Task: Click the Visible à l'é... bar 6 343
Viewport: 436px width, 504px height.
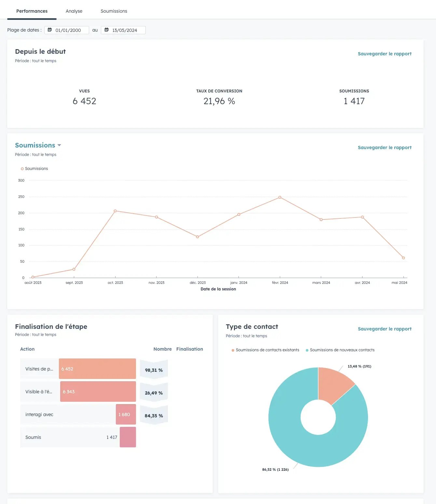Action: pos(98,391)
